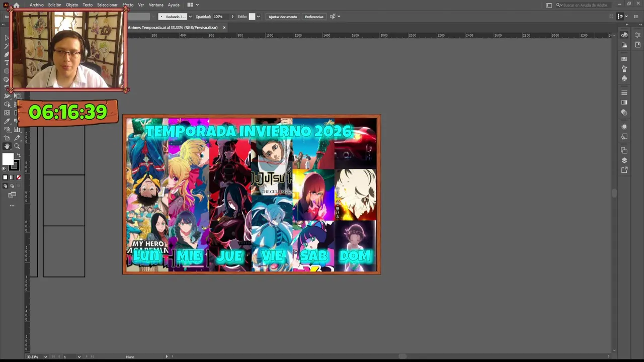Image resolution: width=644 pixels, height=362 pixels.
Task: Open the Libraries panel icon
Action: pos(637,45)
